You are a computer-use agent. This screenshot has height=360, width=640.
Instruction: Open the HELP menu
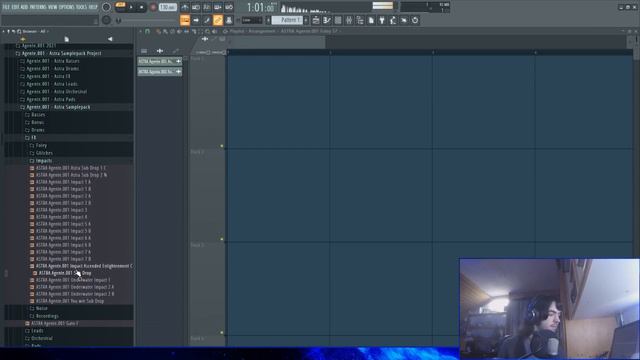(x=93, y=7)
